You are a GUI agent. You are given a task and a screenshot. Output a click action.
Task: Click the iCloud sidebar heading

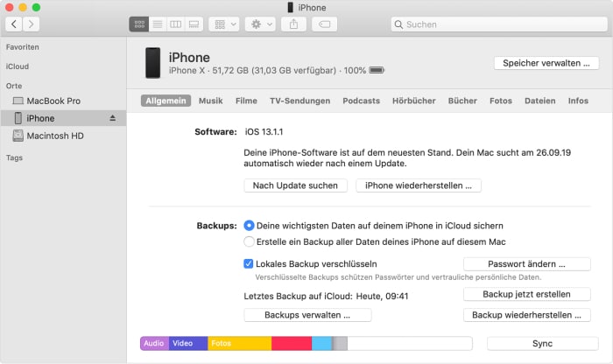coord(18,66)
